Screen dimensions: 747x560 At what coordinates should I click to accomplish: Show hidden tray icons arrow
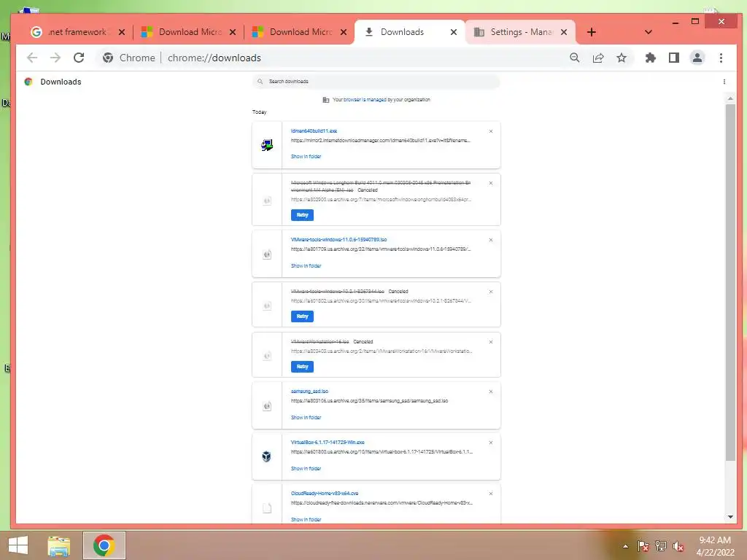(625, 546)
